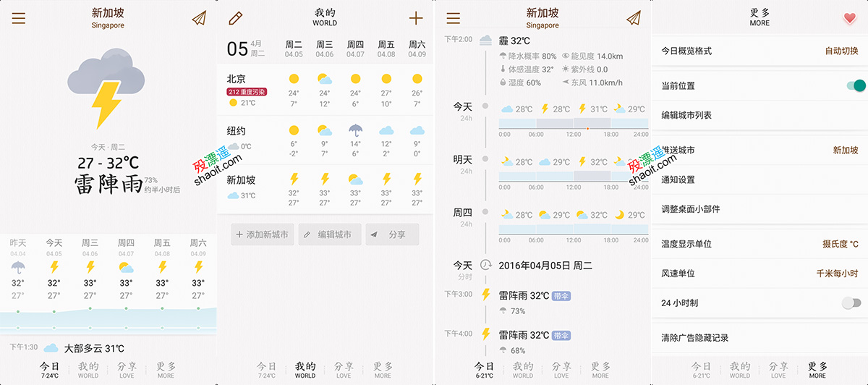Tap New York 周三 partly cloudy icon
This screenshot has width=868, height=385.
click(x=325, y=130)
